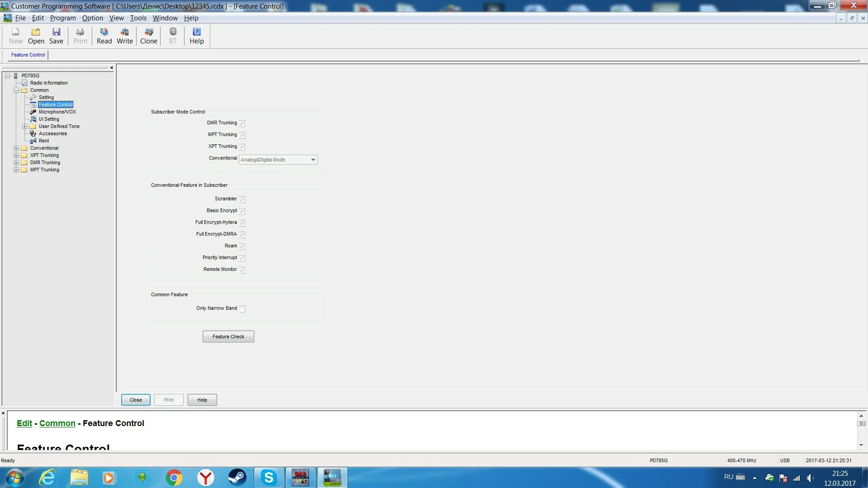This screenshot has width=868, height=488.
Task: Open Skype from the taskbar
Action: [269, 478]
